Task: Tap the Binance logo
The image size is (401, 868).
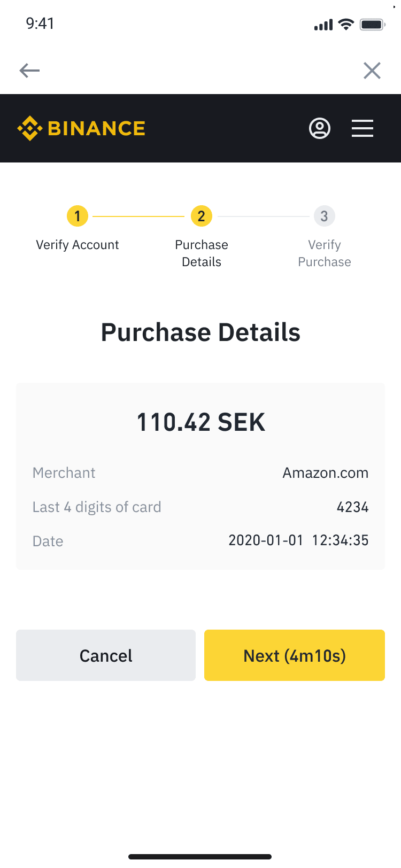Action: [x=81, y=128]
